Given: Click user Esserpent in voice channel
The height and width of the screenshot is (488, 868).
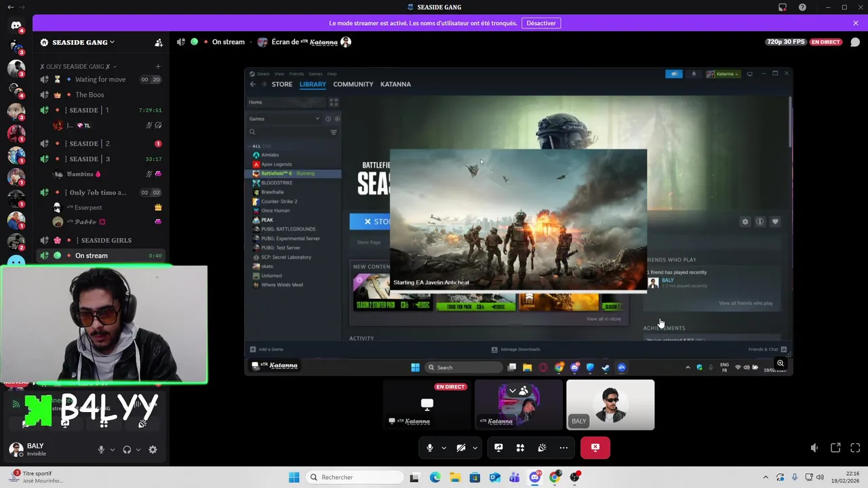Looking at the screenshot, I should 107,207.
